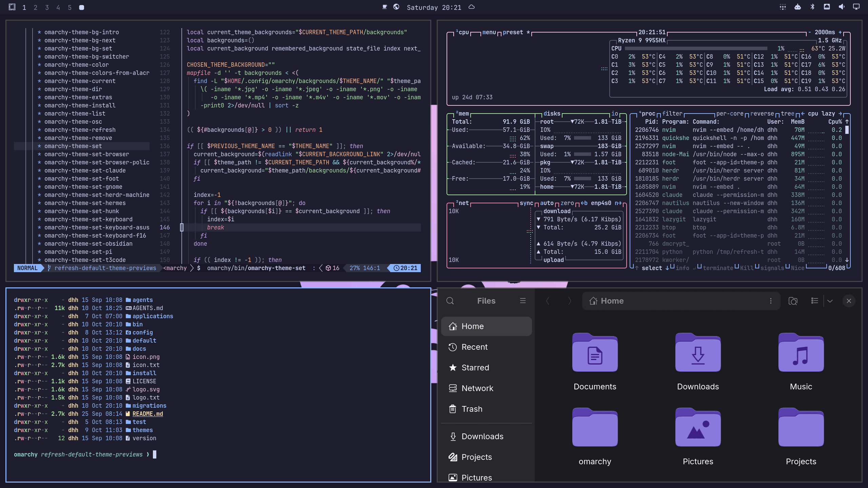Click filter in btop proc panel

click(672, 114)
